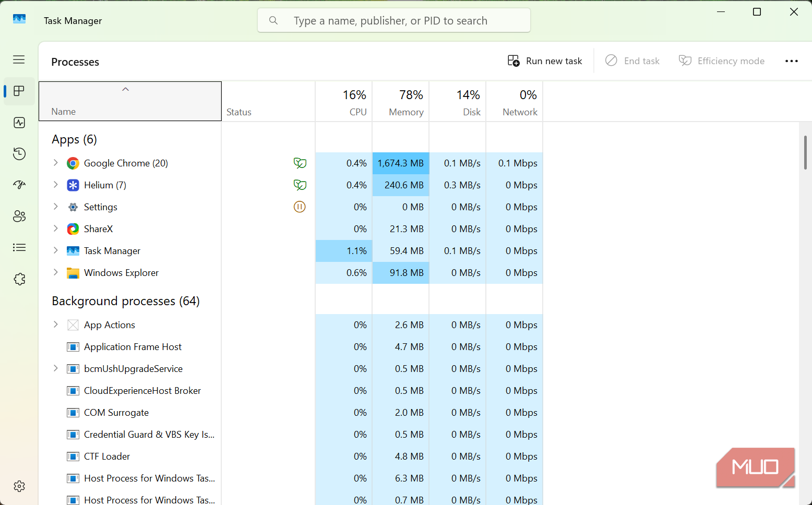Click the efficiency leaf icon for Google Chrome
The height and width of the screenshot is (505, 812).
300,163
